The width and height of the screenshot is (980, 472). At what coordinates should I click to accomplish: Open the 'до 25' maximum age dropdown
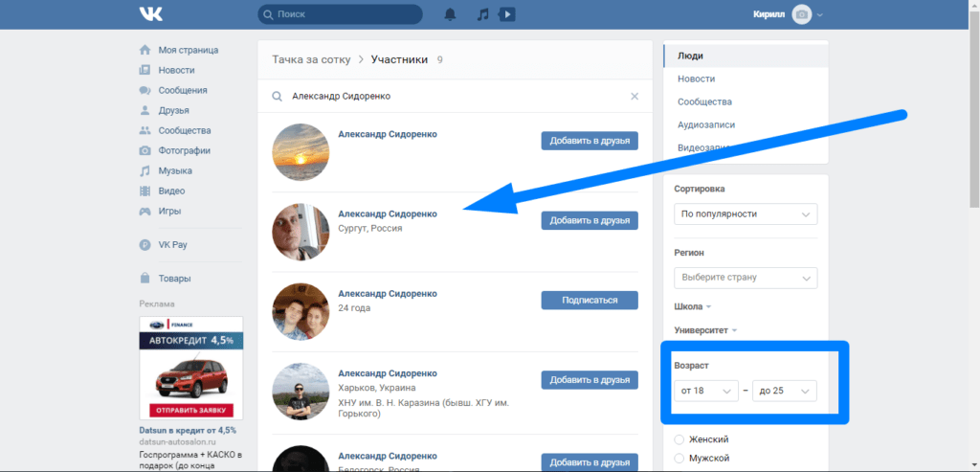(x=785, y=391)
